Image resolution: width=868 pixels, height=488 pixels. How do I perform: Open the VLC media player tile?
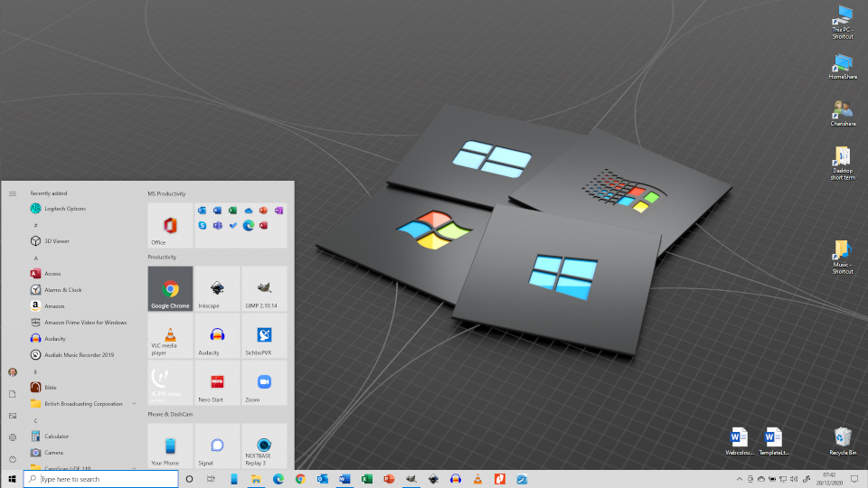point(170,336)
